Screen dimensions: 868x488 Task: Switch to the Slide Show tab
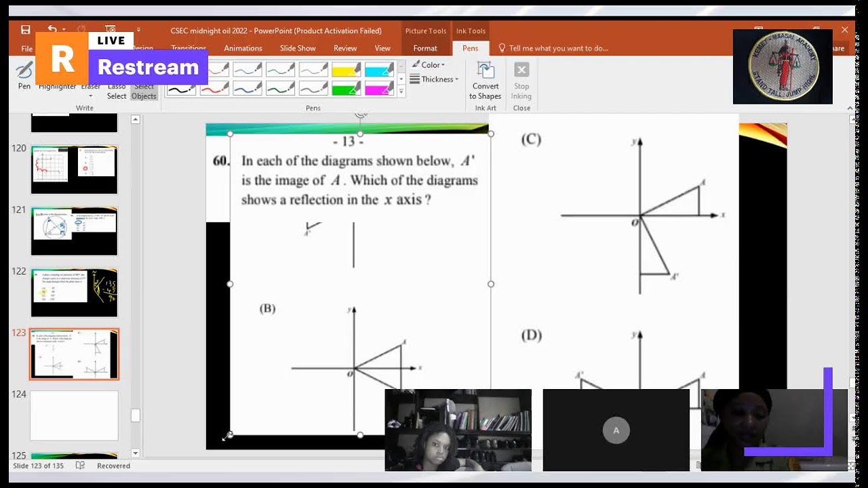pos(298,48)
